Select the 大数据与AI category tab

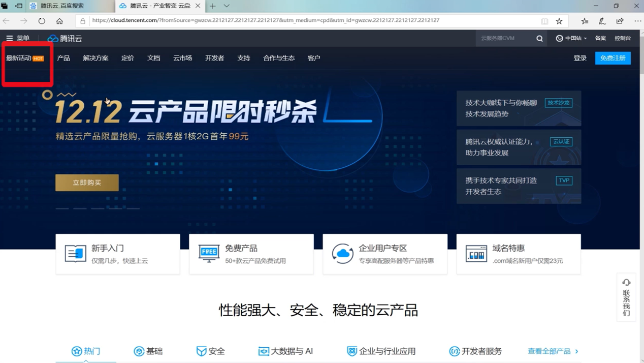click(286, 351)
